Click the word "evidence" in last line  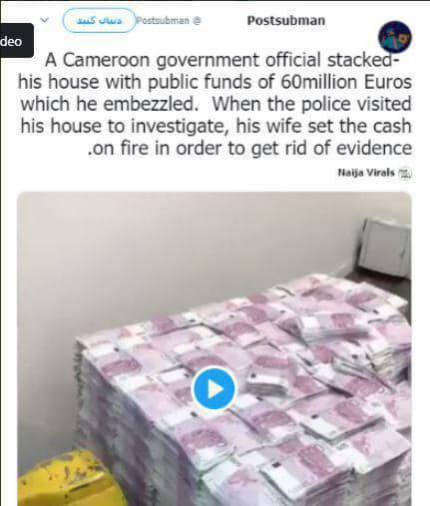point(374,148)
